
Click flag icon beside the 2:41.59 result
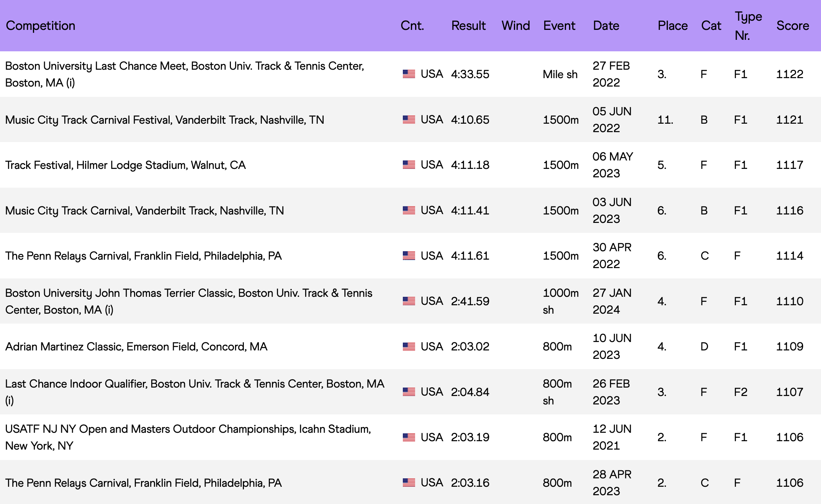409,301
